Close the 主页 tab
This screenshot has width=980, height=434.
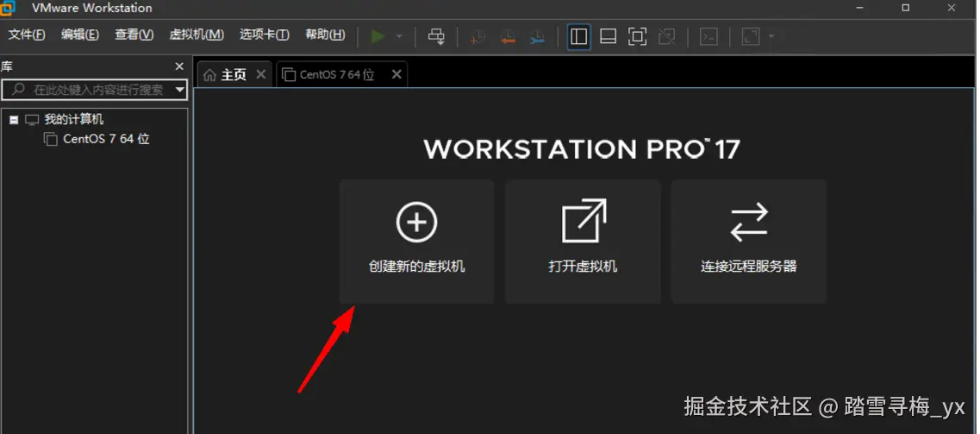pos(261,74)
